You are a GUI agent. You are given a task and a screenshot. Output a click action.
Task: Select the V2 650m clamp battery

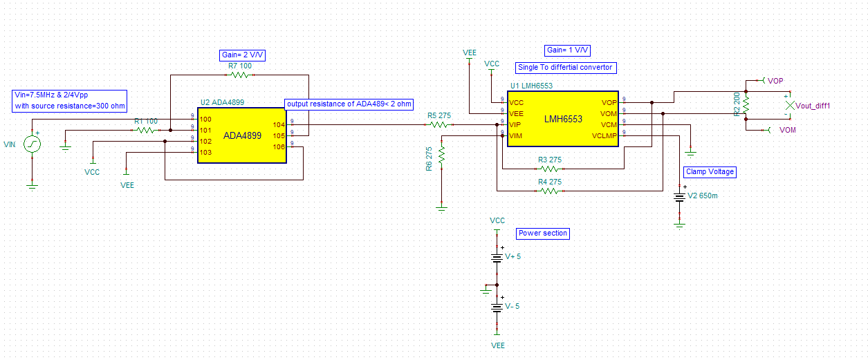click(x=679, y=197)
